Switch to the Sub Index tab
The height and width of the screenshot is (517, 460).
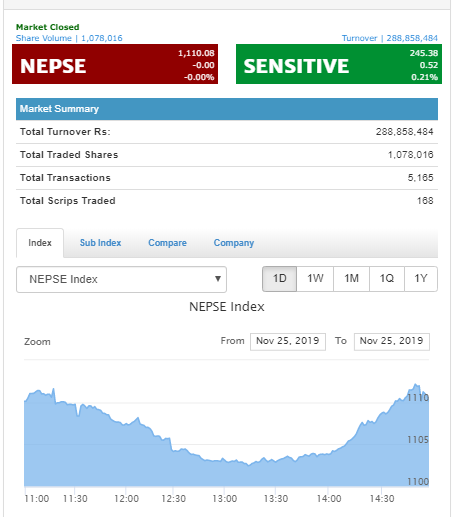pyautogui.click(x=100, y=243)
